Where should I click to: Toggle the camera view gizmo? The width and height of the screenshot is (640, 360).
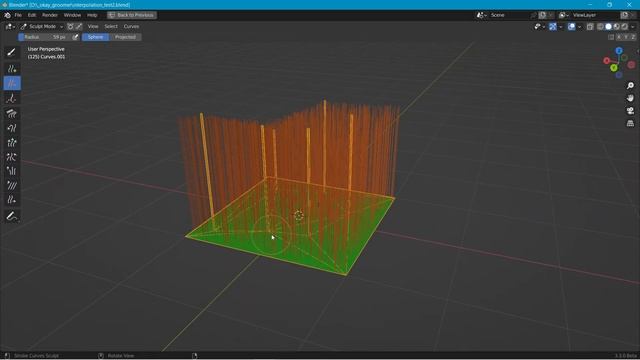click(x=630, y=111)
